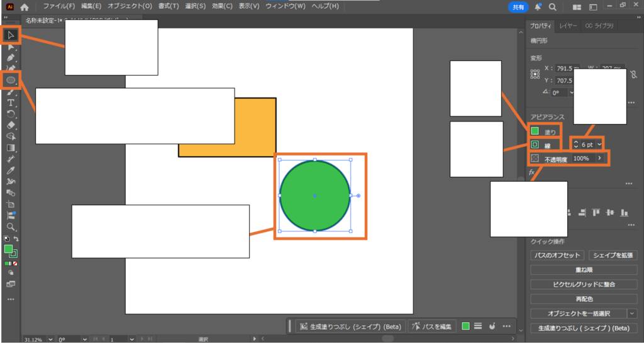
Task: Select the Selection tool arrow
Action: pos(11,35)
